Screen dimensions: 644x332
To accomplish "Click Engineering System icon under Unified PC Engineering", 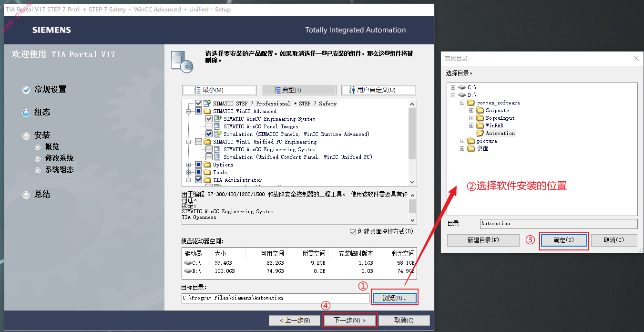I will pos(217,149).
